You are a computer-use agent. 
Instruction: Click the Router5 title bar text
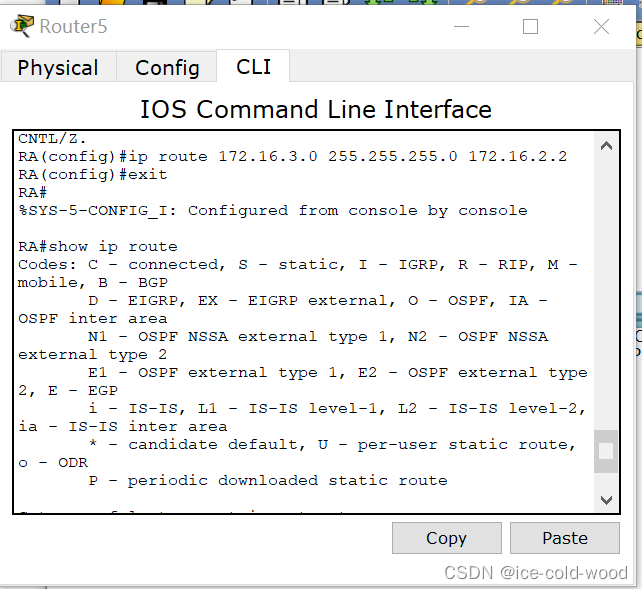pyautogui.click(x=73, y=27)
